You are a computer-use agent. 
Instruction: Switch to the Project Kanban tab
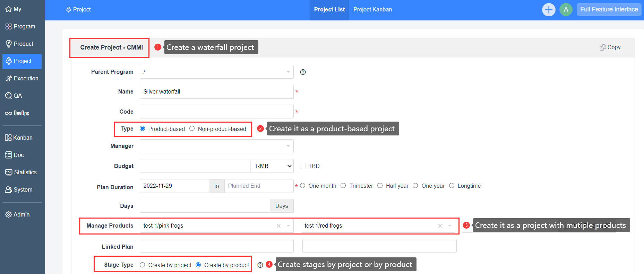(372, 10)
